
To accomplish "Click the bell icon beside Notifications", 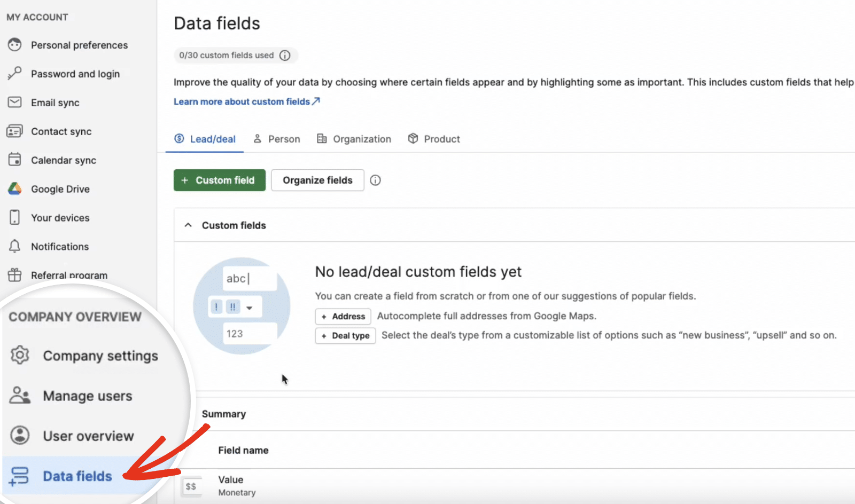I will click(x=15, y=246).
